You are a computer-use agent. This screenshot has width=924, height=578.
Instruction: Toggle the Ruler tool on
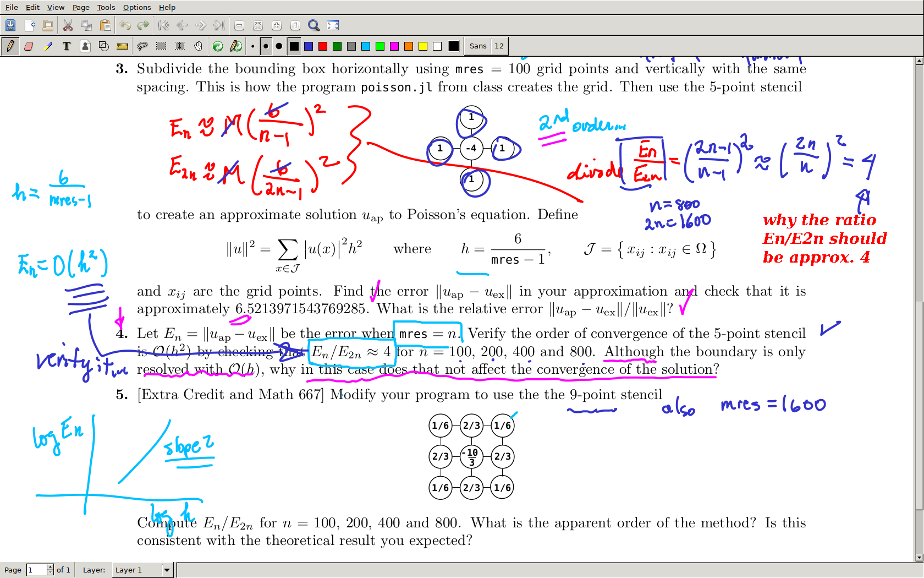[122, 46]
